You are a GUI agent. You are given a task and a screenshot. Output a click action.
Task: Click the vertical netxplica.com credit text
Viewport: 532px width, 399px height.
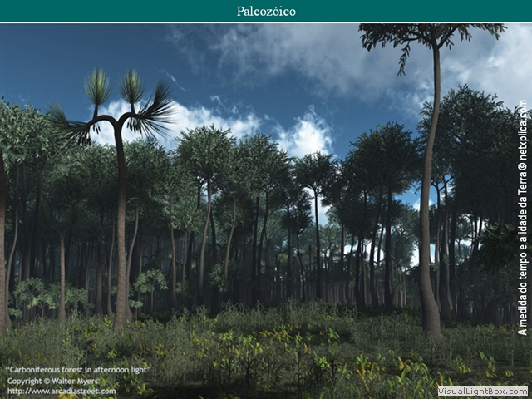coord(523,217)
